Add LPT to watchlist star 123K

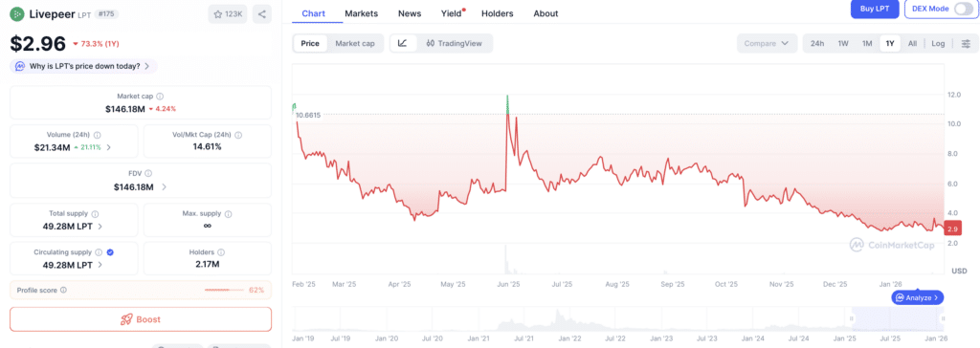point(228,13)
